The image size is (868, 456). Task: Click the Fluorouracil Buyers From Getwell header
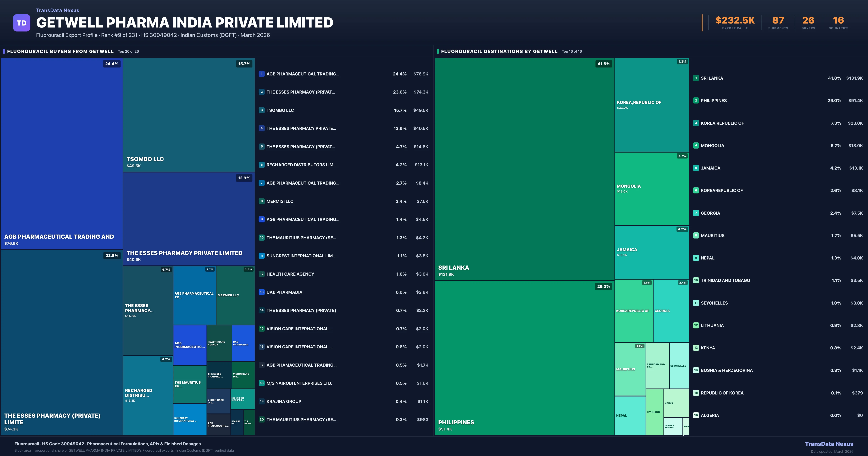[x=60, y=51]
